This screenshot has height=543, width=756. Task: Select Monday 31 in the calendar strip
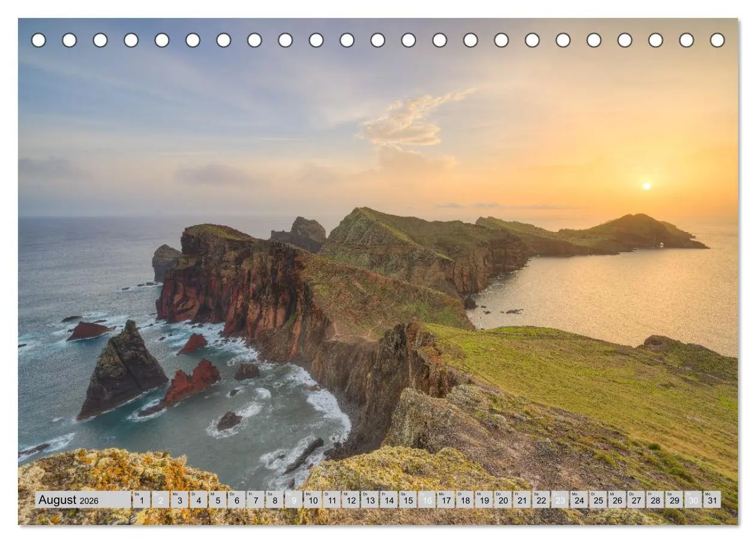point(713,500)
